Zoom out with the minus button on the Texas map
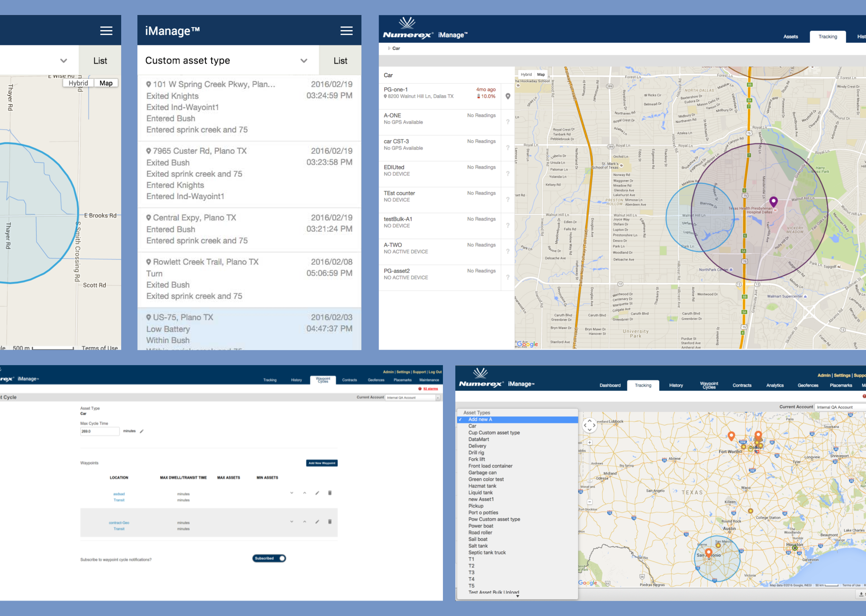Viewport: 866px width, 616px height. click(590, 502)
